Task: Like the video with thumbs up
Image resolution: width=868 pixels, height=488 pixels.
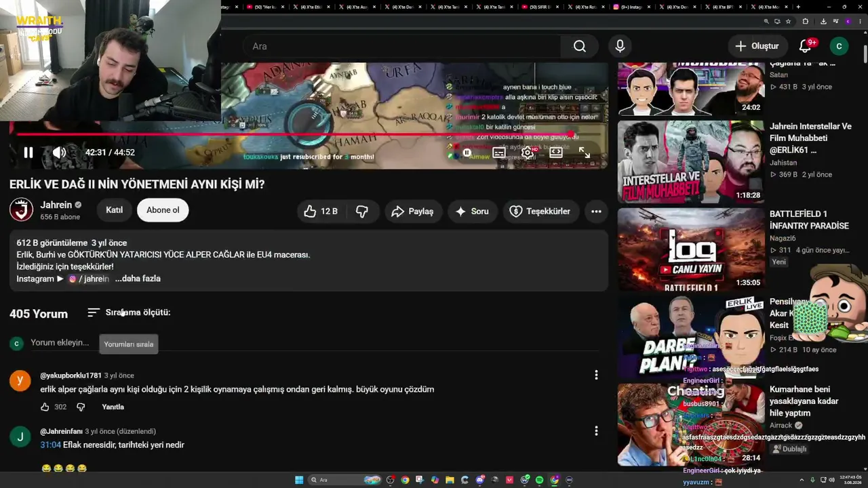Action: click(x=321, y=211)
